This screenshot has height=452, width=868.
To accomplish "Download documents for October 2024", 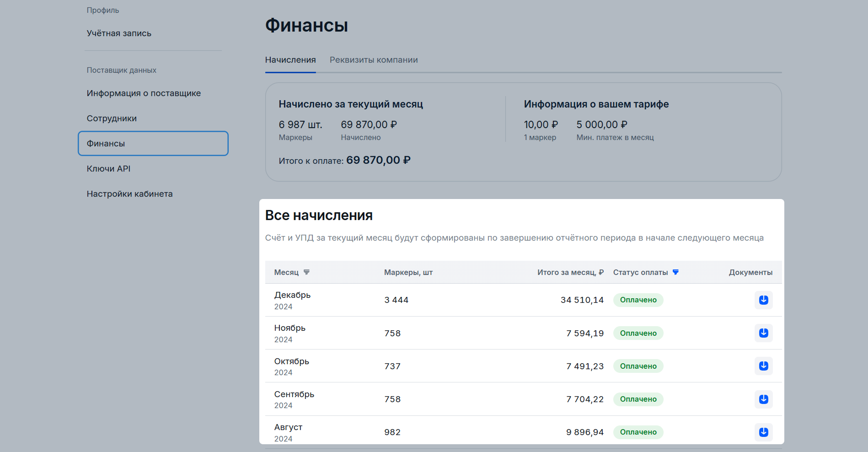I will pos(763,366).
